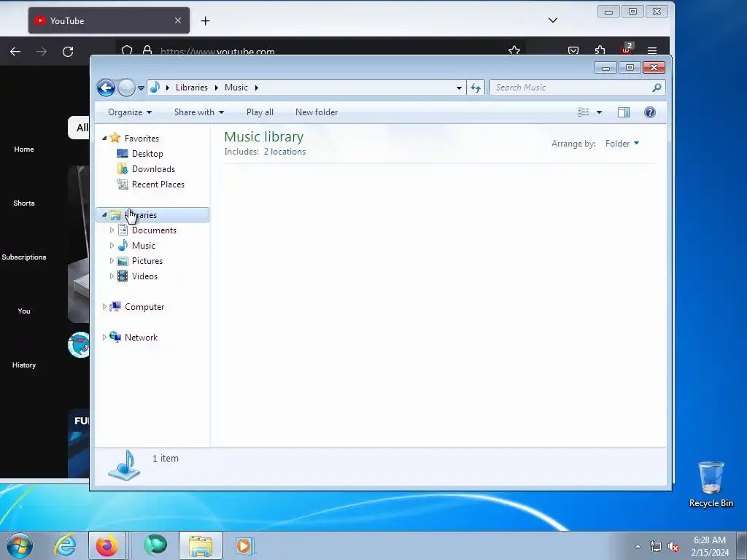Open a new tab in Firefox
Screen dimensions: 747x560
(x=205, y=21)
